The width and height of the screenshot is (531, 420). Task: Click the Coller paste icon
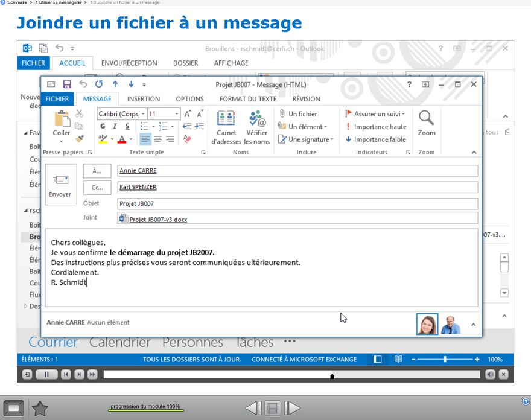(x=62, y=123)
